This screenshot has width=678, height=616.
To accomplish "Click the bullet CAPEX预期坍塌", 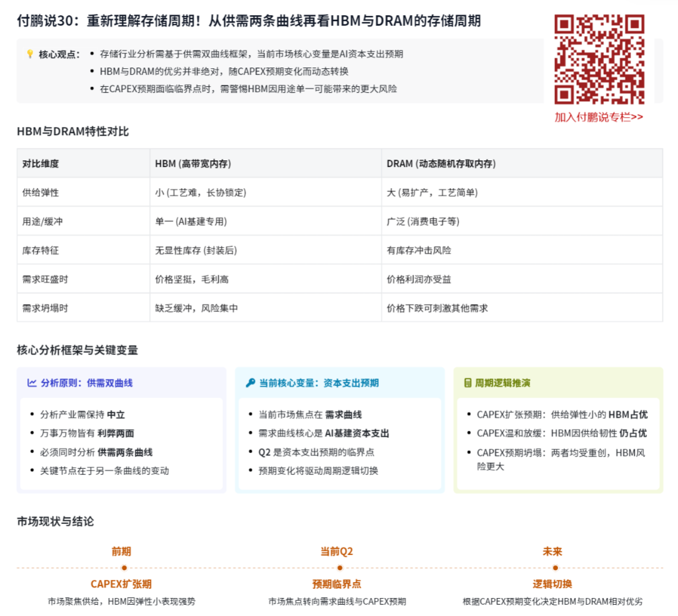I will 561,460.
